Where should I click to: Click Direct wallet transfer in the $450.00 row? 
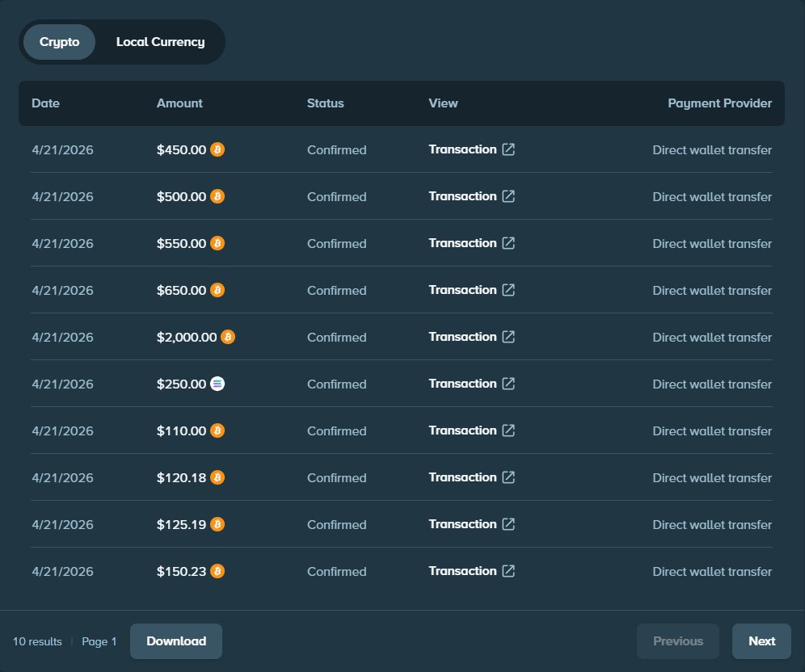point(712,149)
